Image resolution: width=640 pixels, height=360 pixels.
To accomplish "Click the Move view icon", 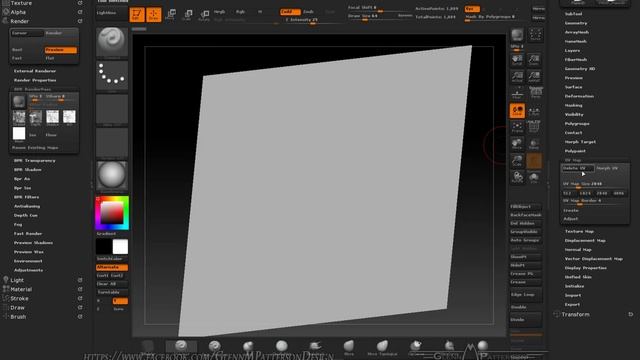I will pos(517,144).
